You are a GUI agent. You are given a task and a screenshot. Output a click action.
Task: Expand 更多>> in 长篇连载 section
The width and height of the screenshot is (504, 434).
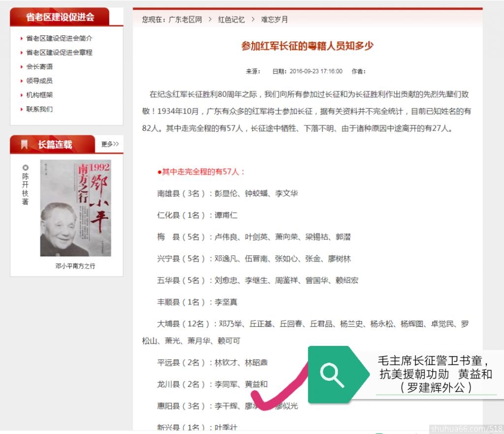[x=110, y=144]
